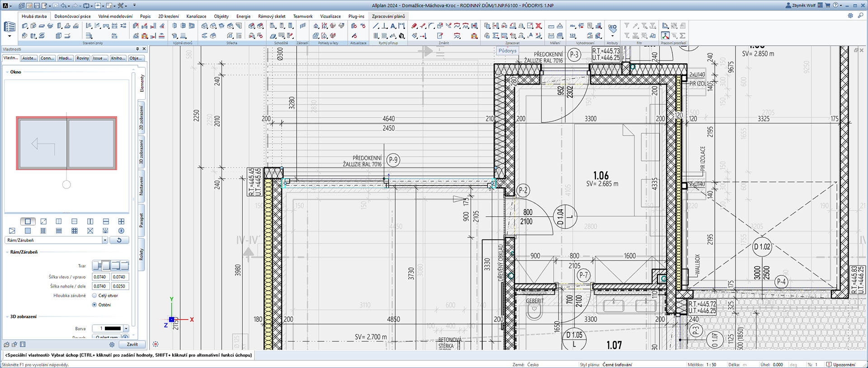Select the 'Ostění' radio button
The height and width of the screenshot is (368, 868).
(x=94, y=305)
